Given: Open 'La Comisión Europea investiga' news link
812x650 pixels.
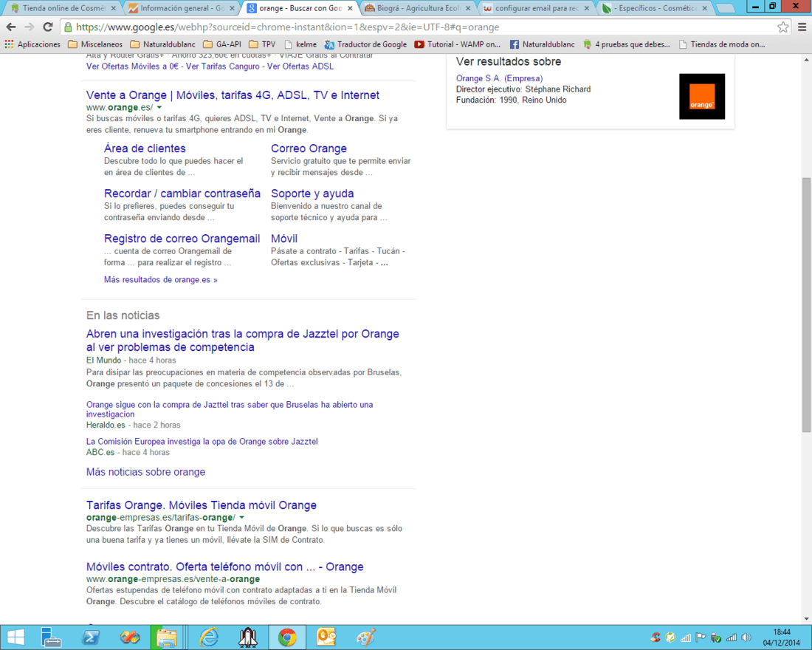Looking at the screenshot, I should 202,442.
